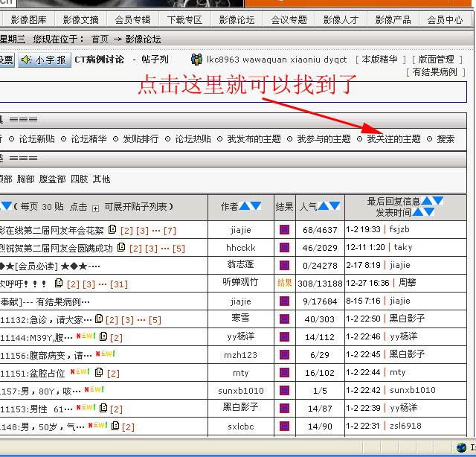Click the red result icon in sxlcbc's row
The image size is (476, 457).
click(x=284, y=426)
